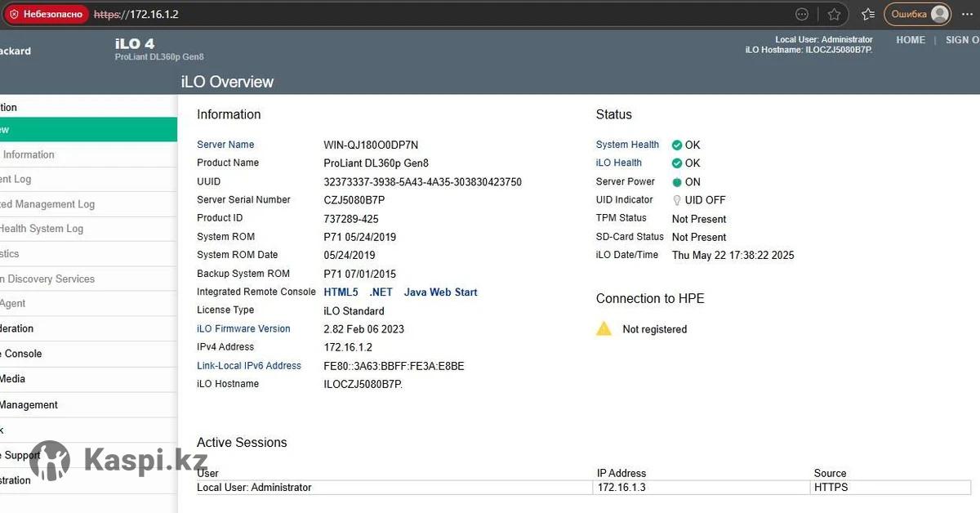980x513 pixels.
Task: Expand the Power Management menu
Action: pos(88,404)
